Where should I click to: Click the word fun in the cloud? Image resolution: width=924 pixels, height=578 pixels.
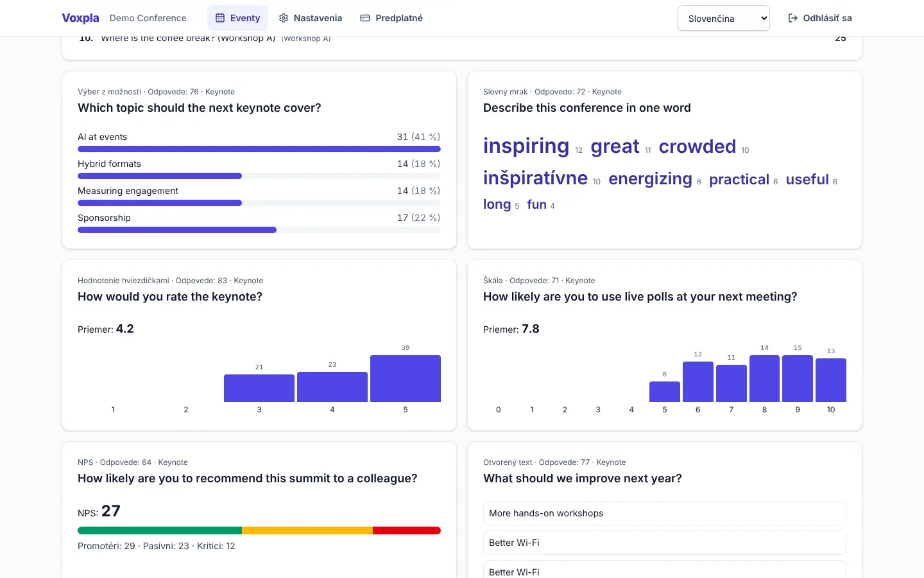pyautogui.click(x=536, y=204)
